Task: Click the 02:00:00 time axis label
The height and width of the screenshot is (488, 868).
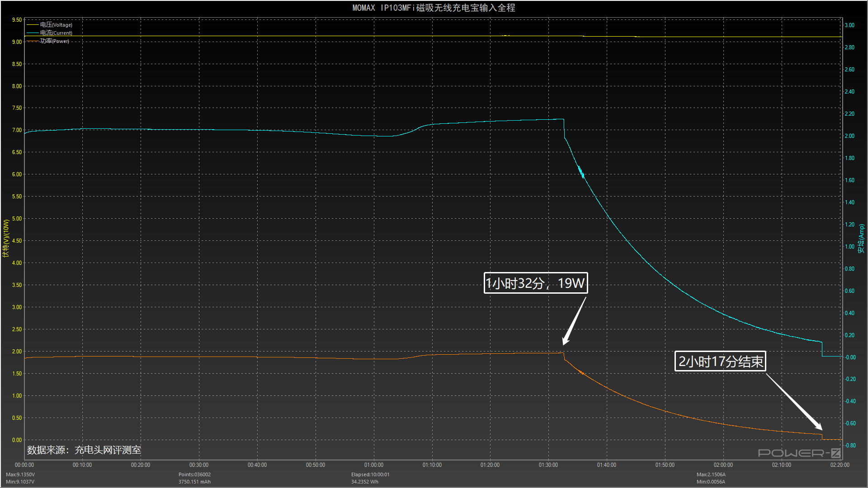Action: click(723, 465)
